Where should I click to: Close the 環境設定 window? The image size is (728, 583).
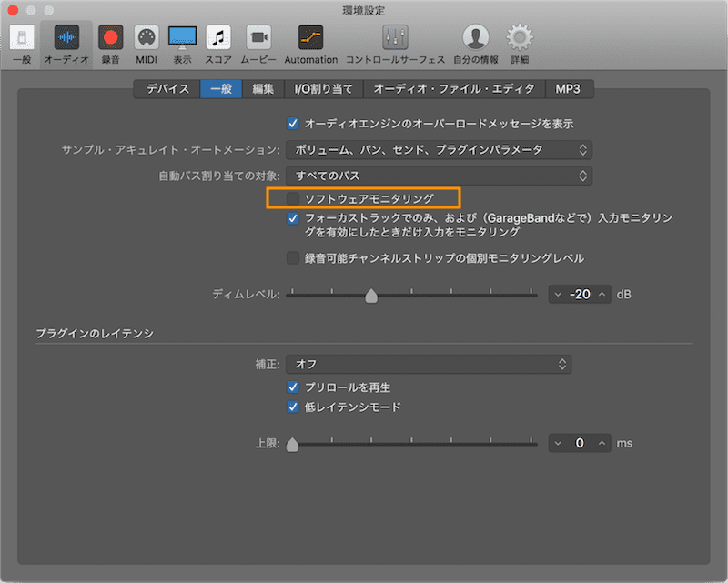[13, 10]
